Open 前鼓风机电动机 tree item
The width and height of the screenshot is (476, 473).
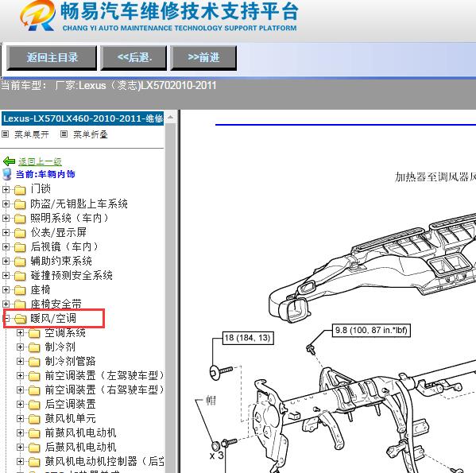80,433
